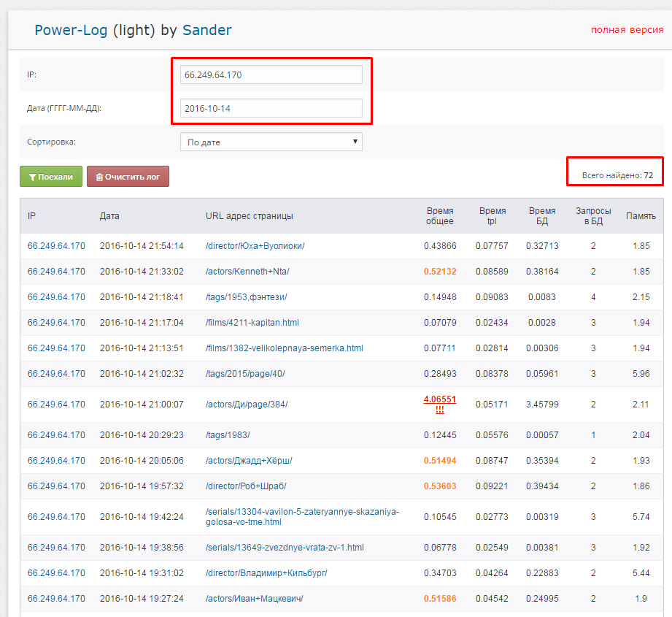Screen dimensions: 672x617
Task: Open the /tags/1953,фэнтези/ link
Action: [x=247, y=297]
